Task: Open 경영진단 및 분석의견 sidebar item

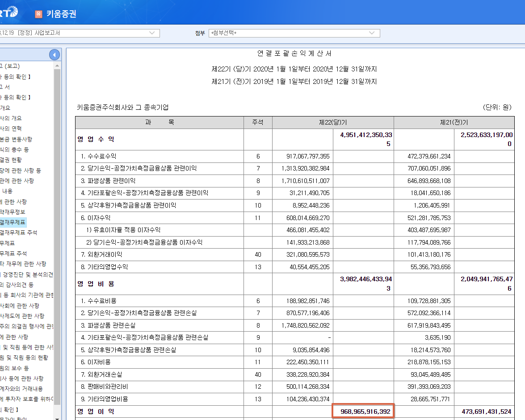Action: [26, 274]
